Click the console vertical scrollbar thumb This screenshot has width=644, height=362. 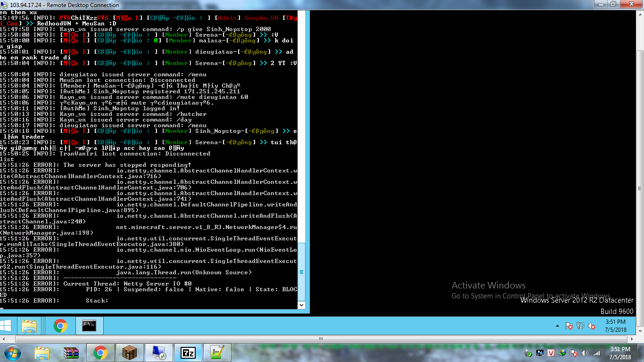click(x=302, y=272)
